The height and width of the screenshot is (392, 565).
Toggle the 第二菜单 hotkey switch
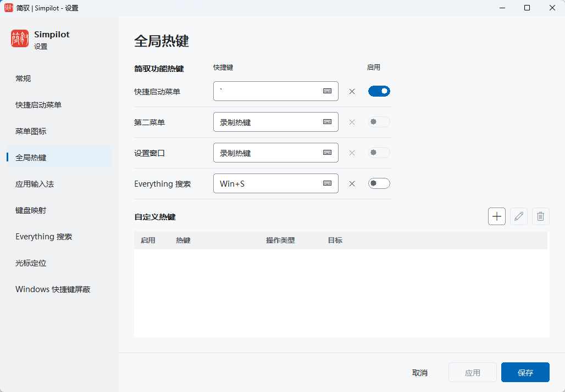[379, 122]
